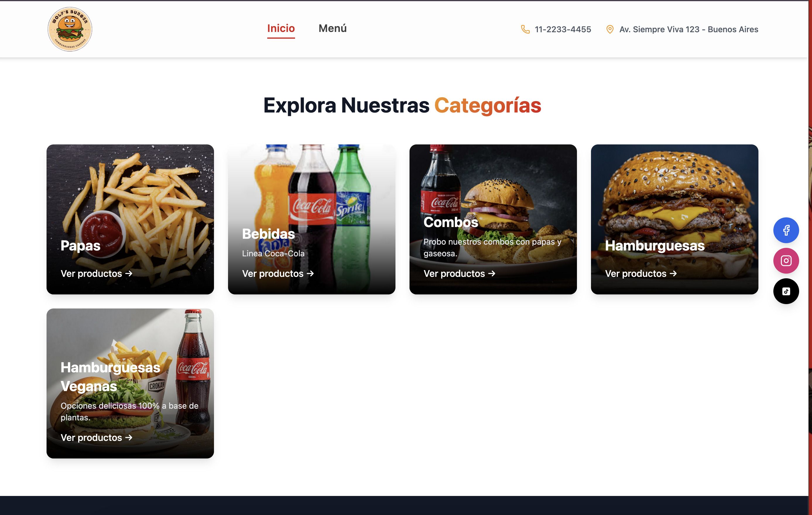Click arrow next to Papas Ver productos
This screenshot has height=515, width=812.
pyautogui.click(x=129, y=273)
